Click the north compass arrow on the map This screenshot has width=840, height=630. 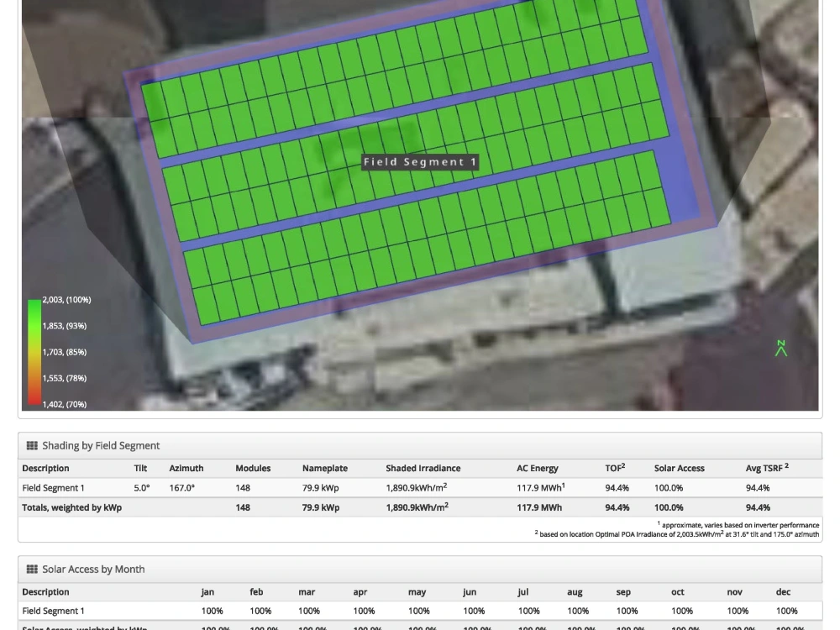click(780, 348)
